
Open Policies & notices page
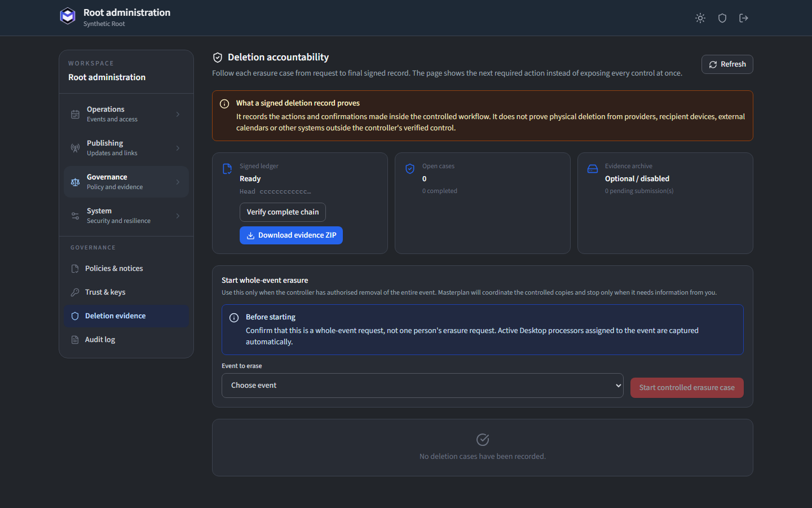click(x=126, y=269)
